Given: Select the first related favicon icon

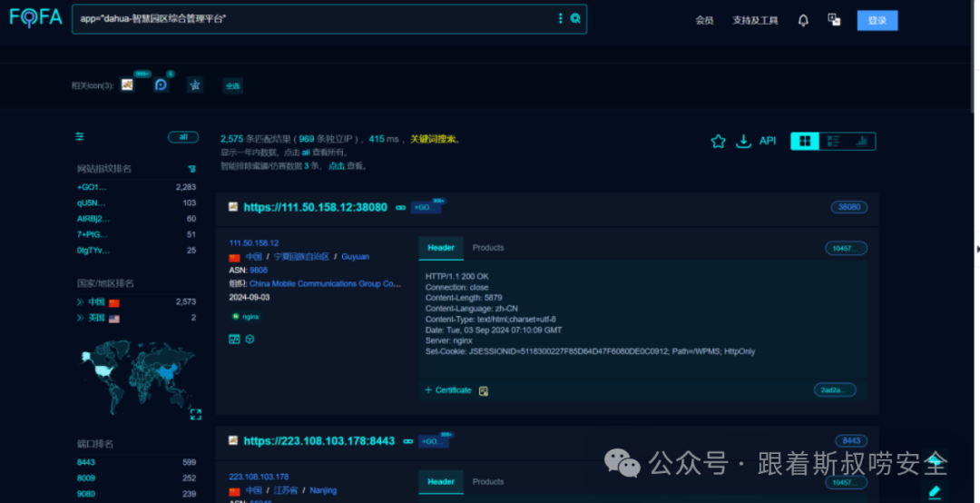Looking at the screenshot, I should pyautogui.click(x=127, y=84).
